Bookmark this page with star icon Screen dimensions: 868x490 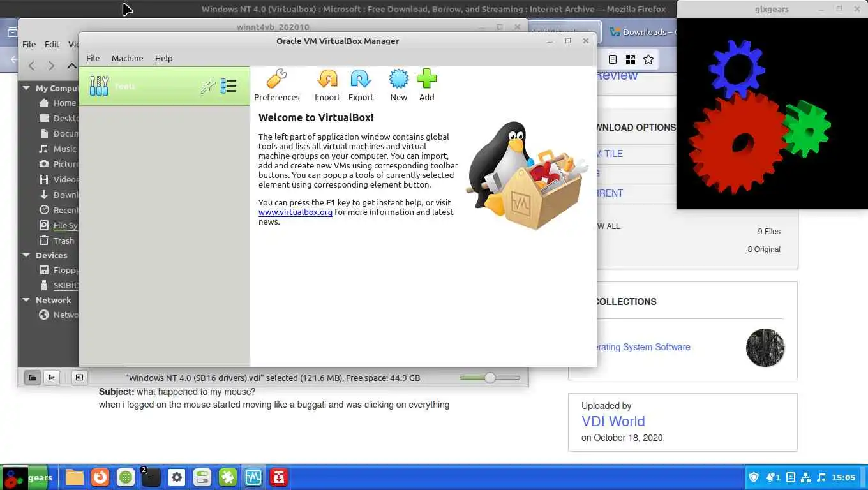648,59
